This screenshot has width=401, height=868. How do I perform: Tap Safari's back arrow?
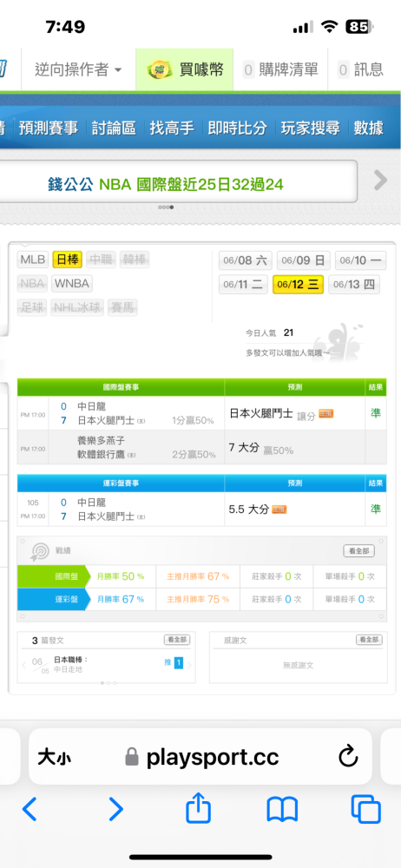pyautogui.click(x=30, y=809)
